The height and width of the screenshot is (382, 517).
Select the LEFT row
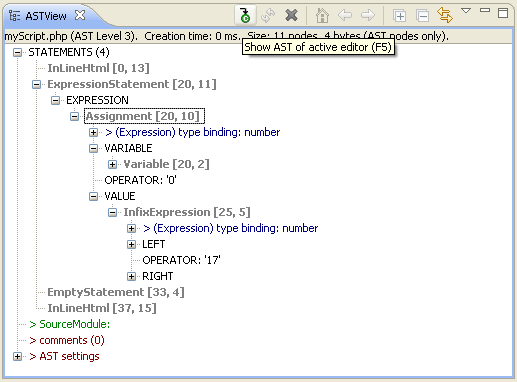click(154, 244)
